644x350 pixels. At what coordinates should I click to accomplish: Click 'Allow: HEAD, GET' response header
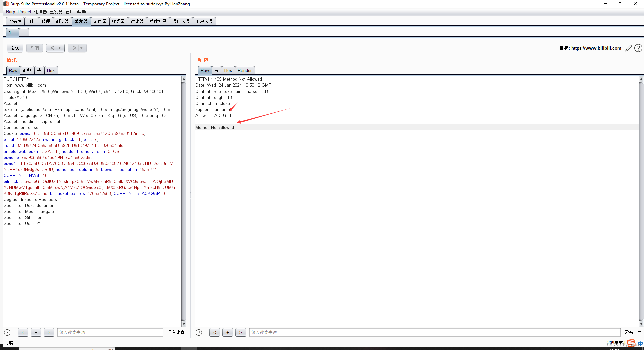coord(213,115)
